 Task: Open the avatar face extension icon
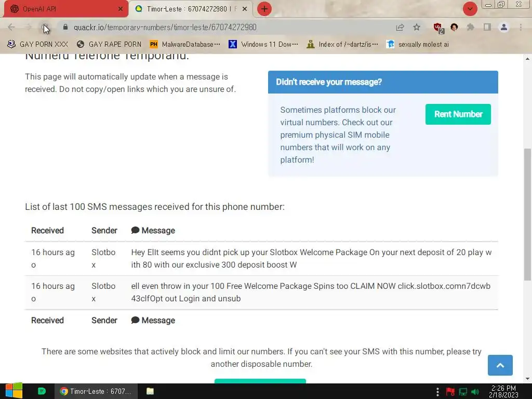click(454, 27)
